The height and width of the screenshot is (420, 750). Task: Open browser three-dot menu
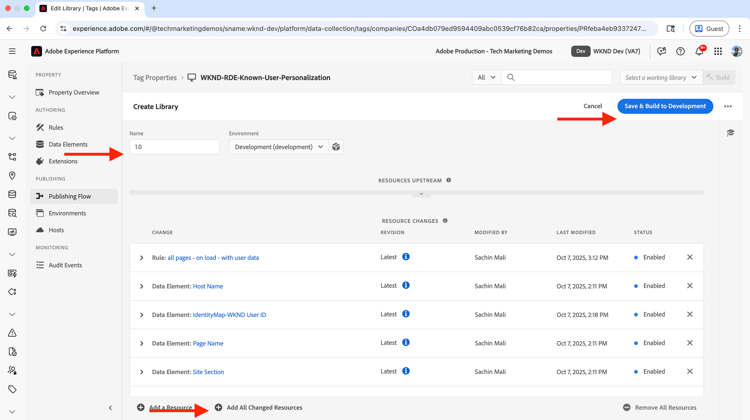(x=739, y=29)
